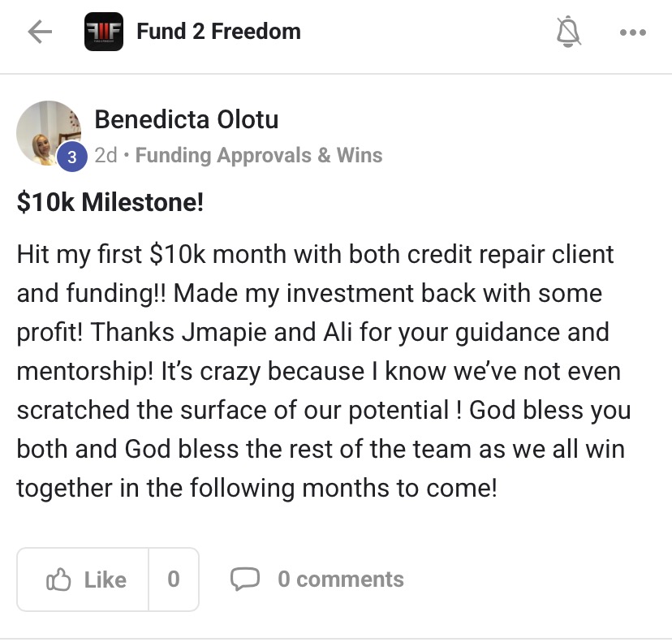Open Benedicta Olotu's name link

click(x=187, y=120)
